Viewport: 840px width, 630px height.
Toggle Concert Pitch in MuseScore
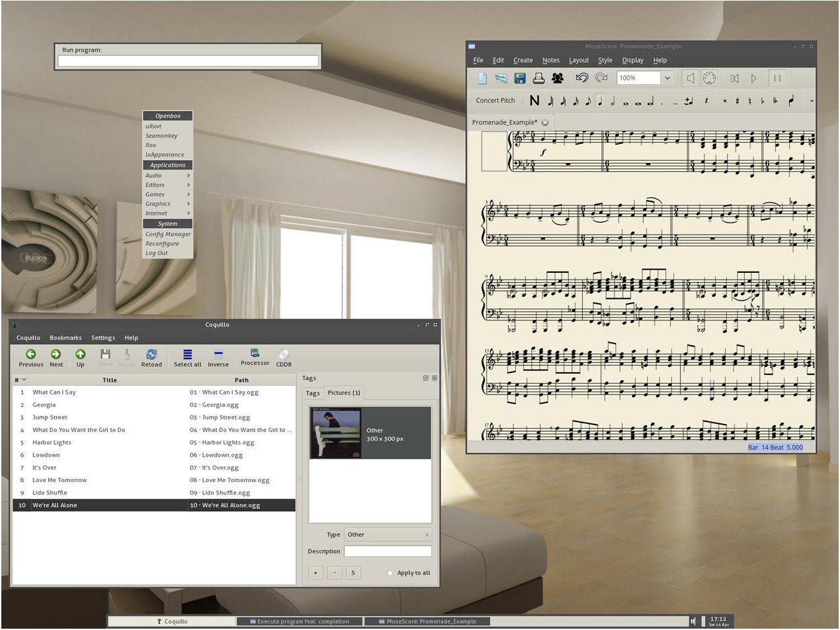495,100
